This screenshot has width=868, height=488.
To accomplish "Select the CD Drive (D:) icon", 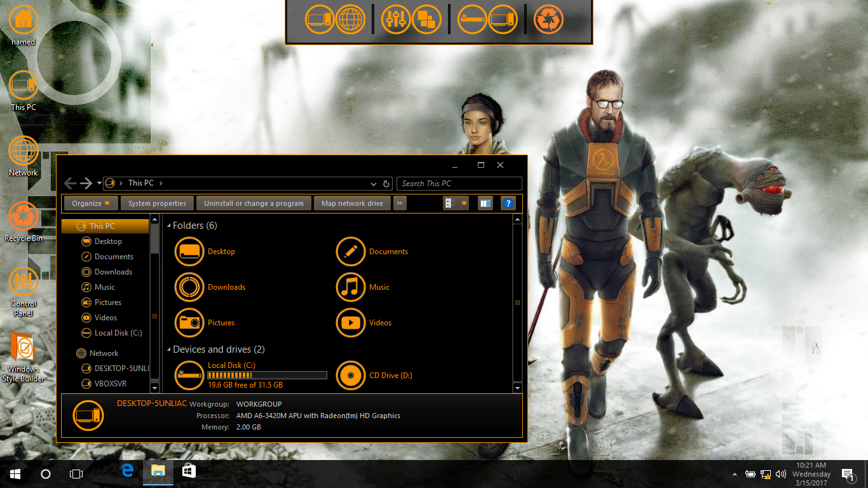I will pos(350,376).
